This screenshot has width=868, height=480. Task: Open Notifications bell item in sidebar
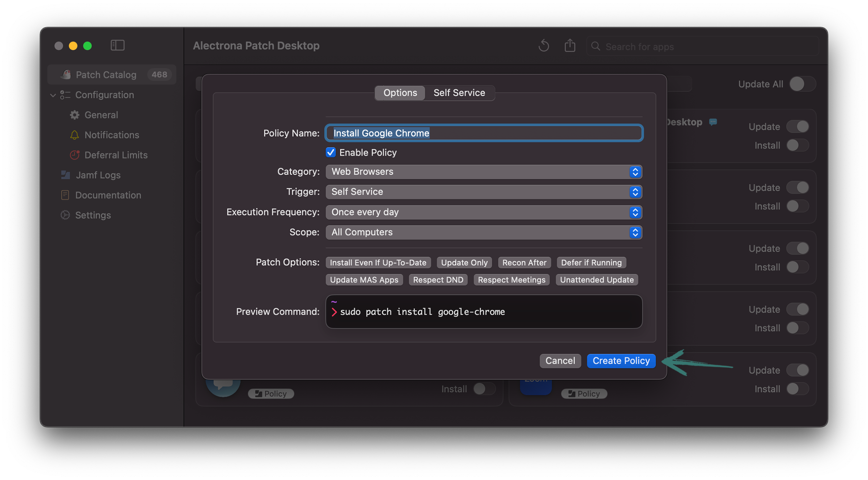pyautogui.click(x=111, y=135)
